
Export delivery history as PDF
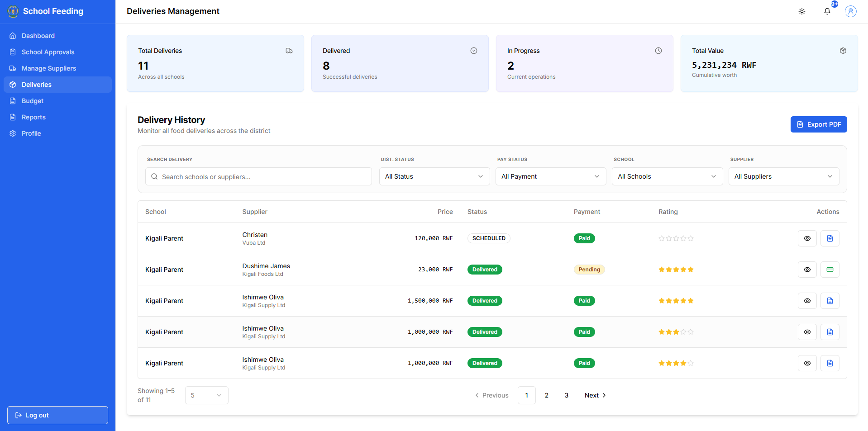(819, 124)
